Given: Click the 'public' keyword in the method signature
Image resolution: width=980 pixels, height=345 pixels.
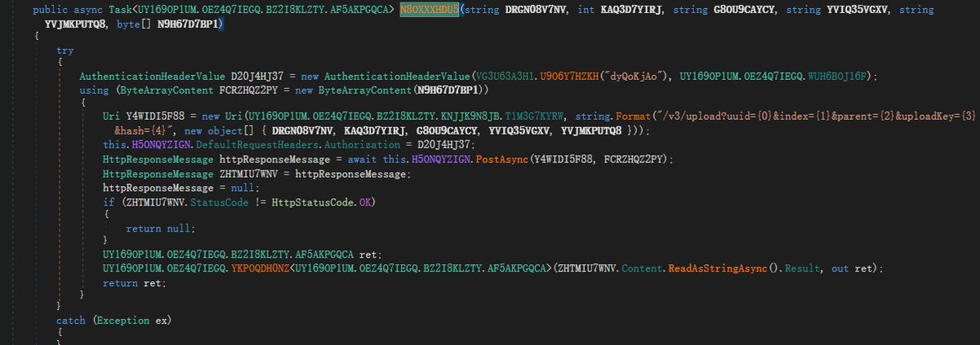Looking at the screenshot, I should tap(51, 10).
